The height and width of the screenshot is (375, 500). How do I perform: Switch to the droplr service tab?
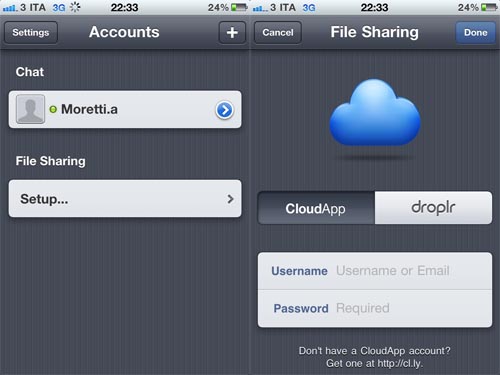[x=433, y=208]
